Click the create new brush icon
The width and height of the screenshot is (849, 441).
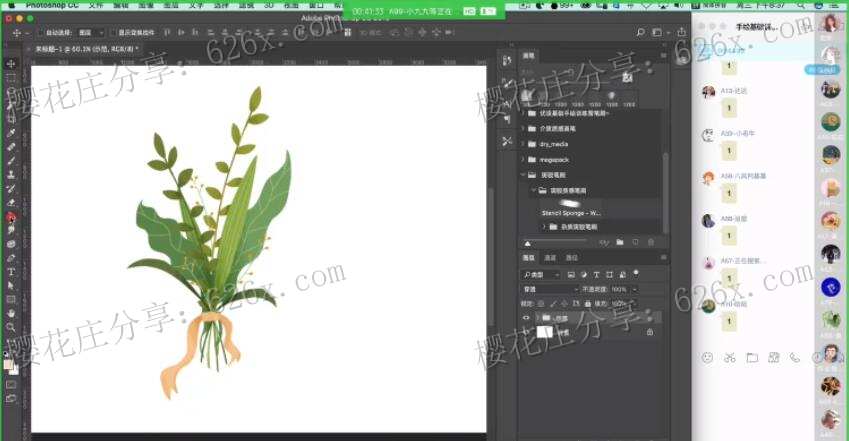[636, 242]
